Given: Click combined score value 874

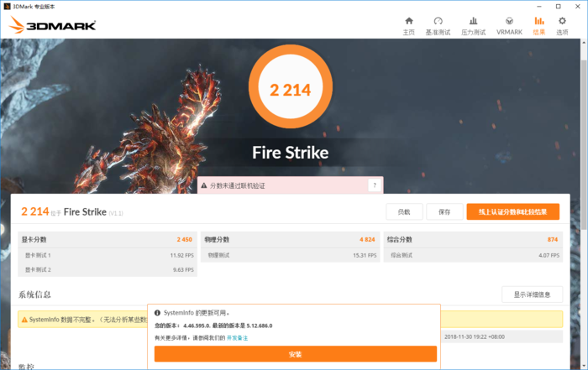Looking at the screenshot, I should [553, 239].
